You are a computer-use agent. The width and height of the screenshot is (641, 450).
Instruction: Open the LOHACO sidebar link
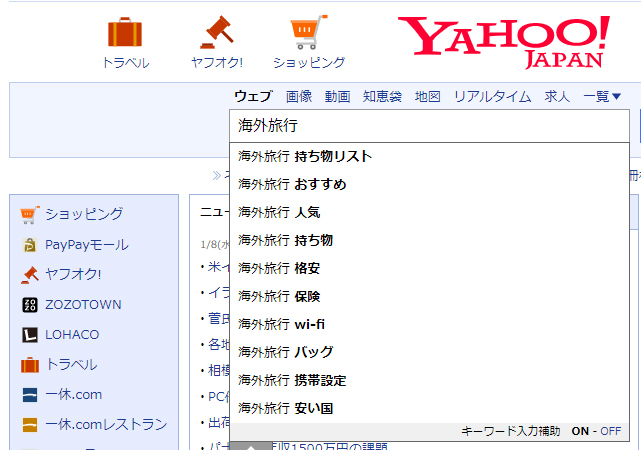point(72,335)
